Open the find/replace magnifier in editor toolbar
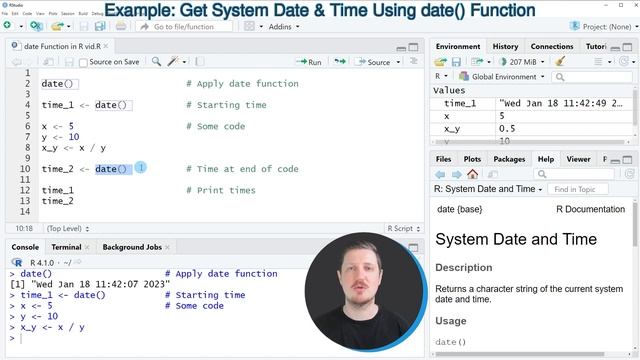Viewport: 640px width, 360px height. 156,62
